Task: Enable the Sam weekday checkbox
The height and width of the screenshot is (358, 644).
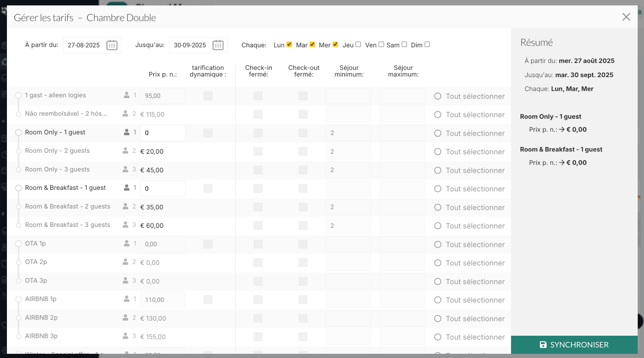Action: coord(404,44)
